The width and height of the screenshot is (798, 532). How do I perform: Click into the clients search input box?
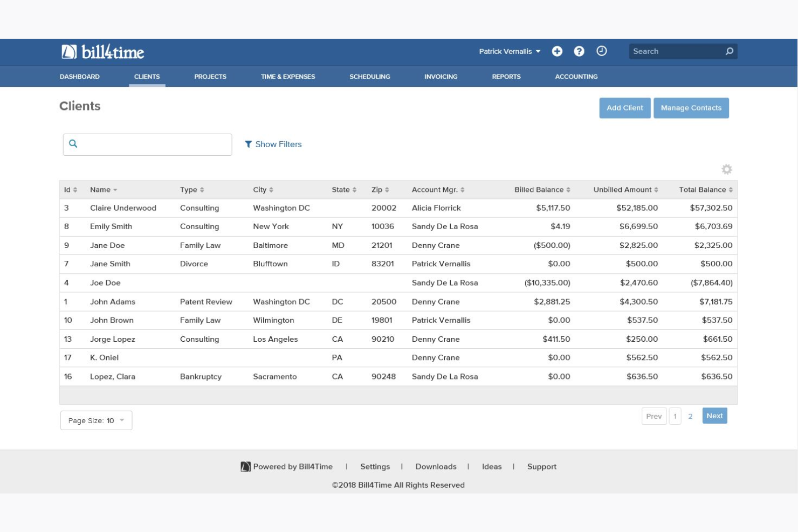coord(148,144)
